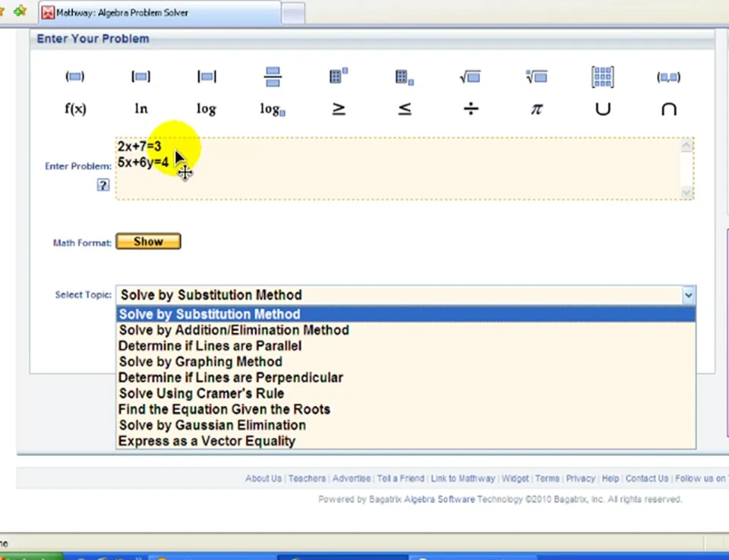Open the Algebra Software link
Viewport: 729px width, 560px height.
click(x=440, y=499)
